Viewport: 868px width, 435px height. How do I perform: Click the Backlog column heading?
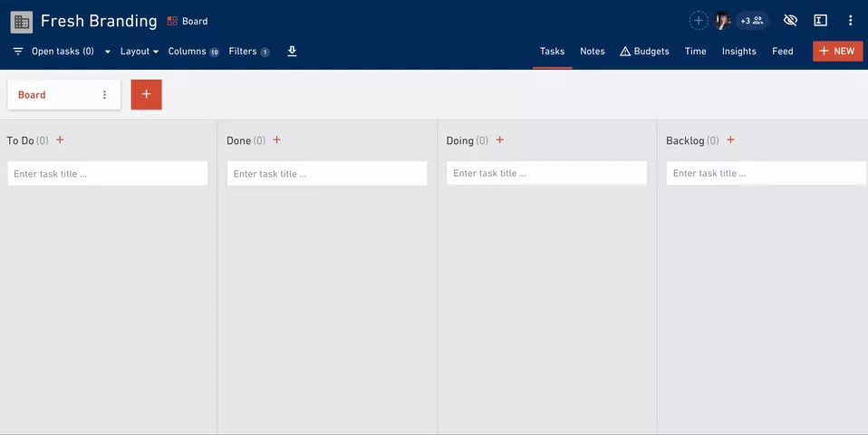[x=685, y=140]
